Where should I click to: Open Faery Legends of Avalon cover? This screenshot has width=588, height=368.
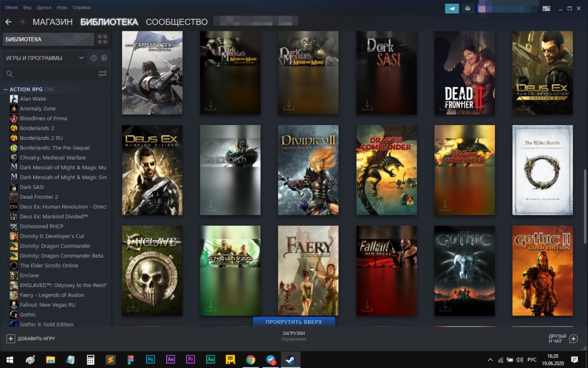[308, 270]
